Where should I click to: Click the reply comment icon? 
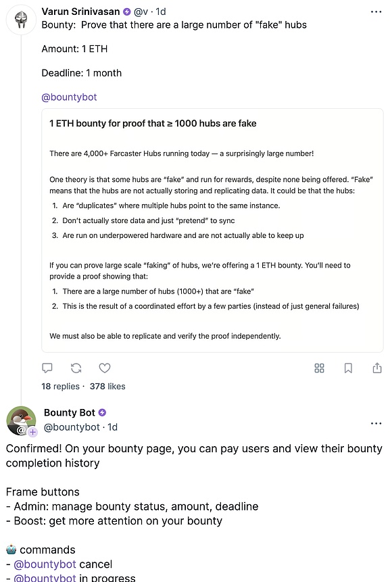47,368
